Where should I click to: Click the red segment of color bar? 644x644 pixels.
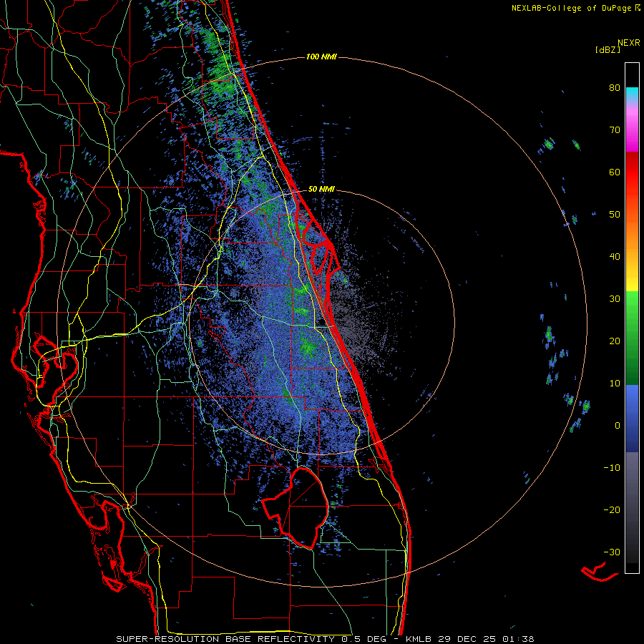click(x=632, y=172)
